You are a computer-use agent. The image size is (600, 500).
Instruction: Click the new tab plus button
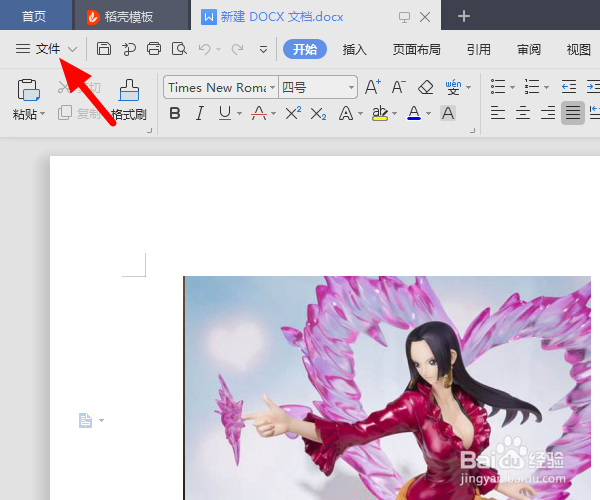464,16
